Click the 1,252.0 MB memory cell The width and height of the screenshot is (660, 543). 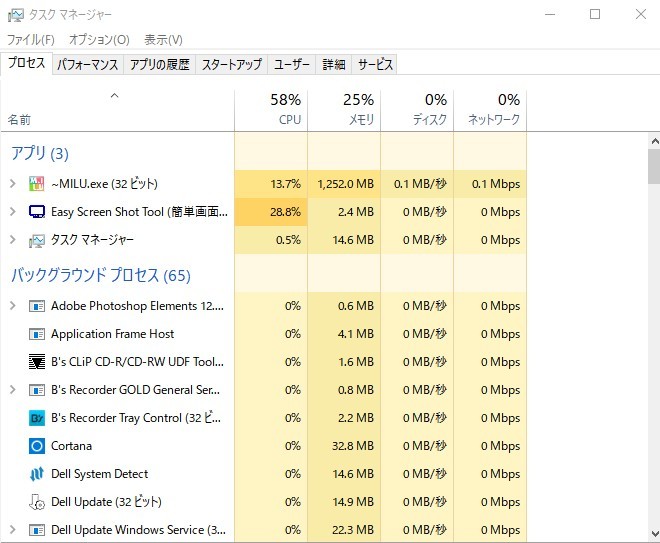344,184
